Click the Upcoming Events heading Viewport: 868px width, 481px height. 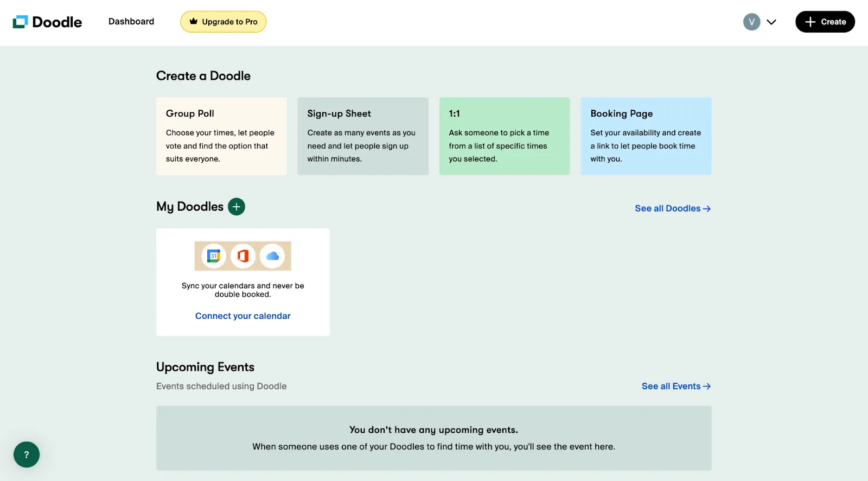[205, 367]
